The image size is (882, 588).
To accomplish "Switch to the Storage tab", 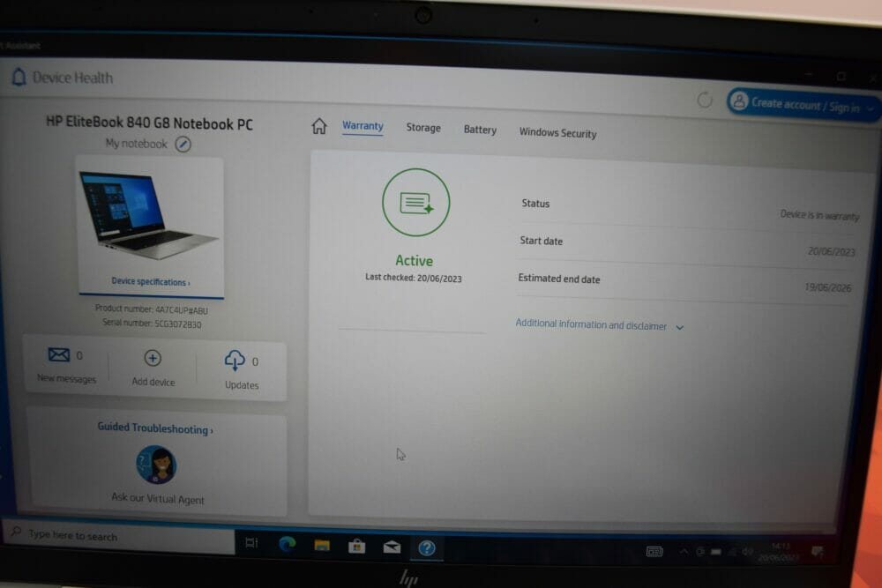I will click(423, 128).
